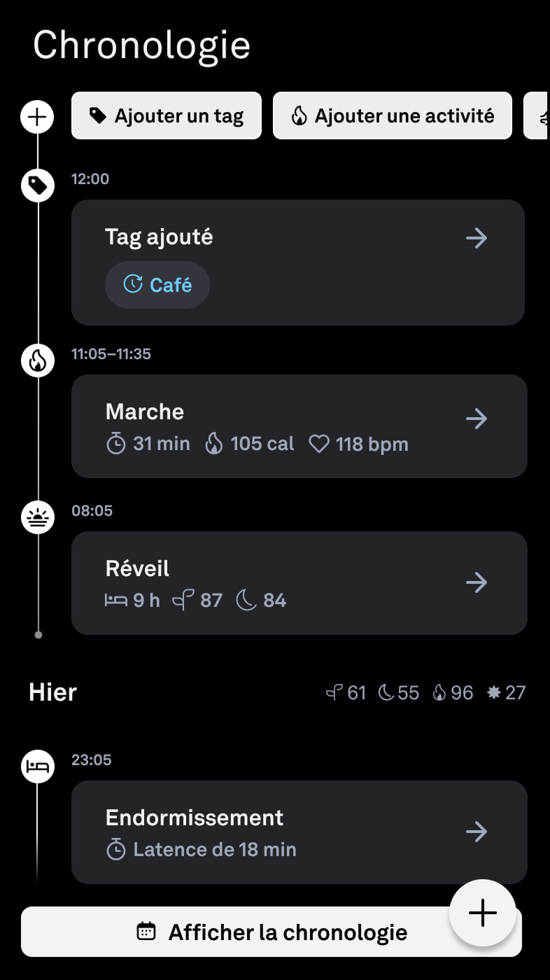Tap yesterday's sleep score 55
The width and height of the screenshot is (550, 980).
tap(399, 693)
